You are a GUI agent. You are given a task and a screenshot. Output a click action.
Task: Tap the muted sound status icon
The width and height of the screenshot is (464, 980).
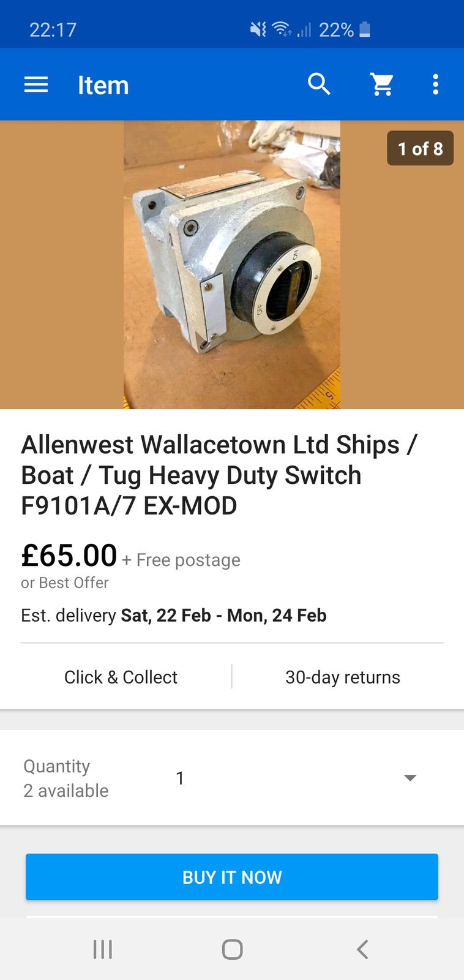tap(258, 29)
